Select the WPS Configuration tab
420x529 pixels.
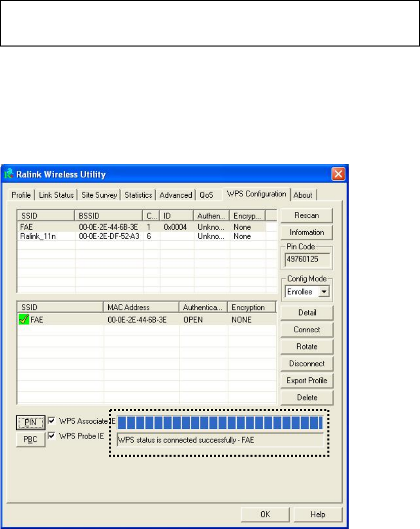coord(256,194)
